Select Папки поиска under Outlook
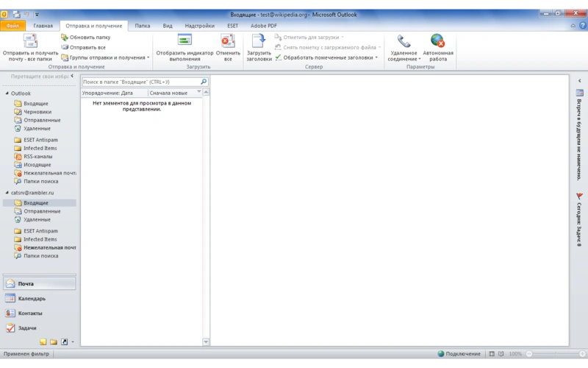 coord(41,181)
